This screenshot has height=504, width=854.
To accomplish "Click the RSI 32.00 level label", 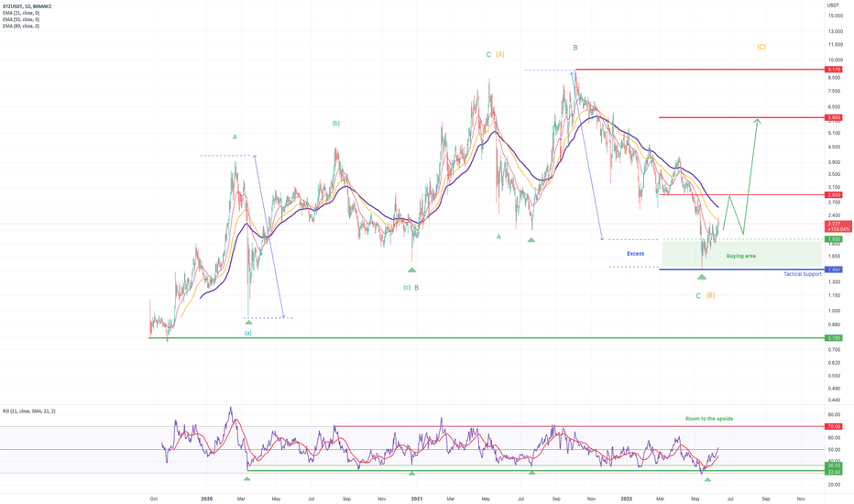I will [834, 472].
